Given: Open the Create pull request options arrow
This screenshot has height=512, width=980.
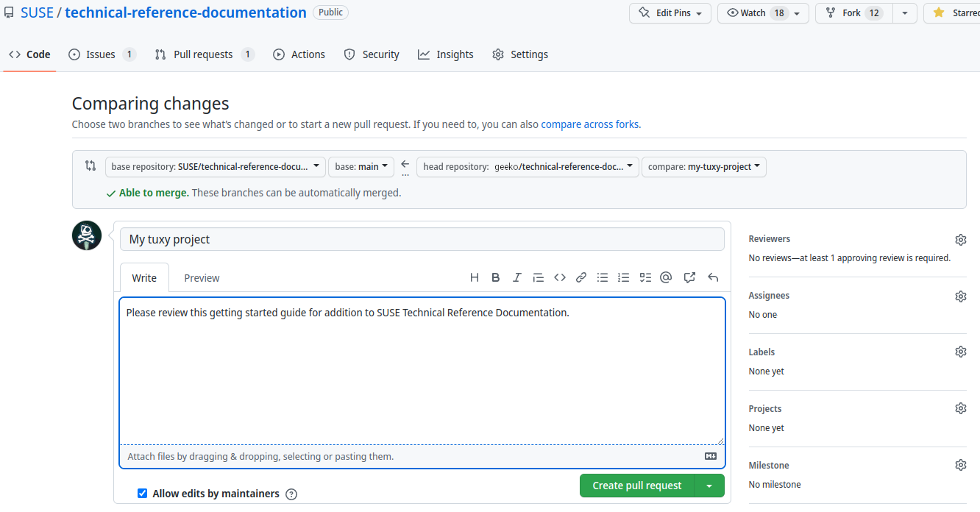Looking at the screenshot, I should [x=709, y=486].
